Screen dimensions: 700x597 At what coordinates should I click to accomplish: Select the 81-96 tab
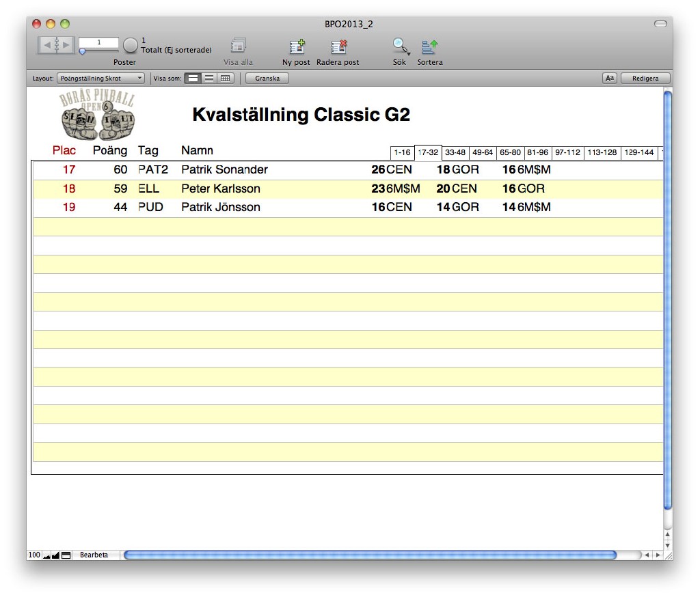pos(537,152)
